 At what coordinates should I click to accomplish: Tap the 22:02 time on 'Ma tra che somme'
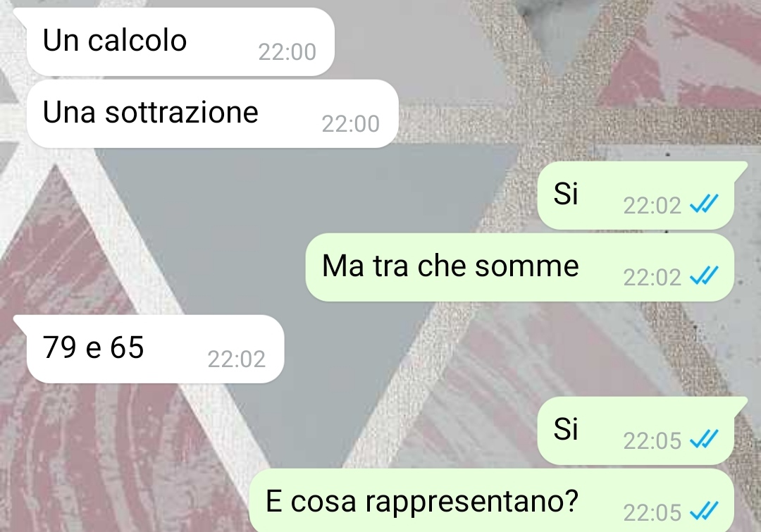652,278
